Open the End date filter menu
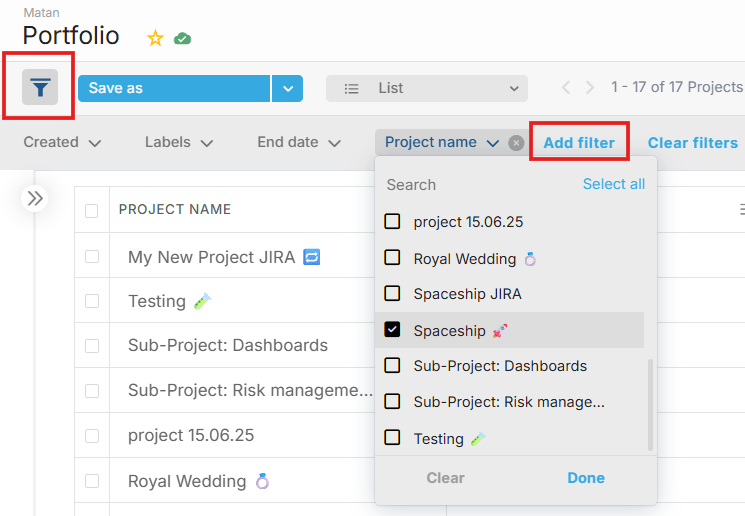The image size is (745, 516). (299, 143)
